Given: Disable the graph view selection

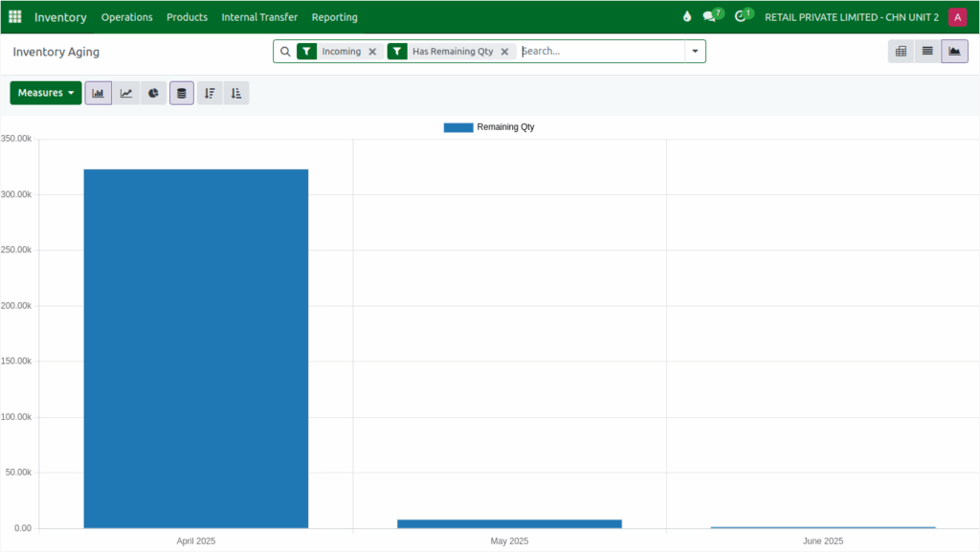Looking at the screenshot, I should pos(954,51).
